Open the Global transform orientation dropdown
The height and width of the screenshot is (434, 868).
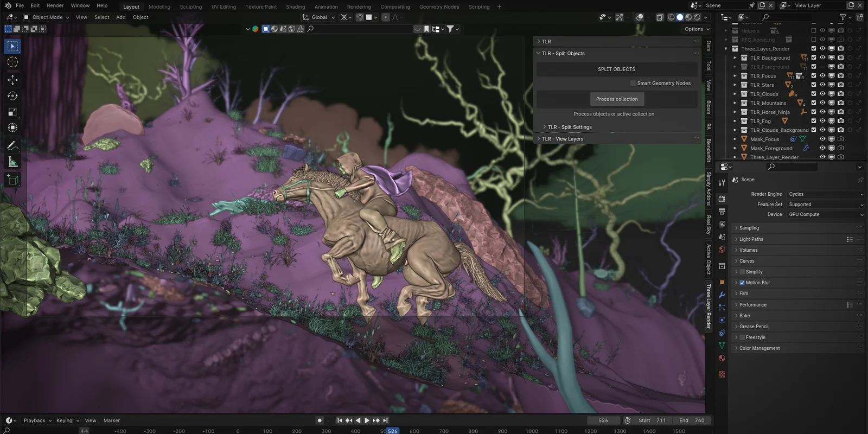point(319,17)
